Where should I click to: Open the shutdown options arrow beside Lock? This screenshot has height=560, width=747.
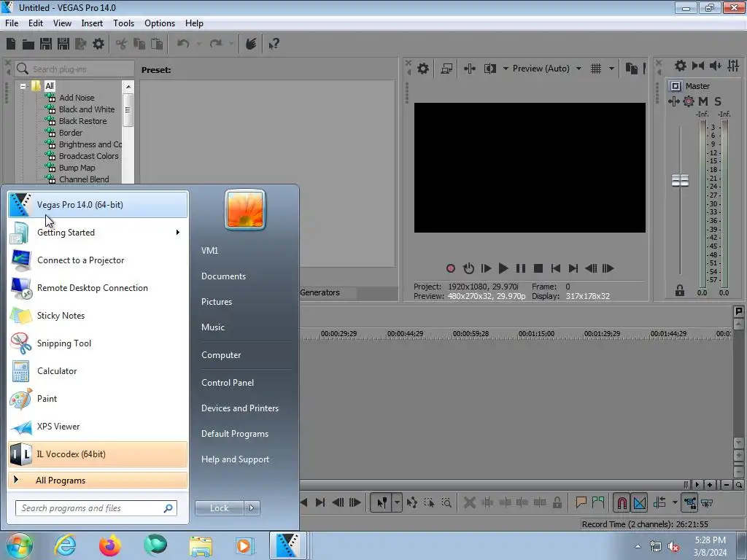point(252,508)
